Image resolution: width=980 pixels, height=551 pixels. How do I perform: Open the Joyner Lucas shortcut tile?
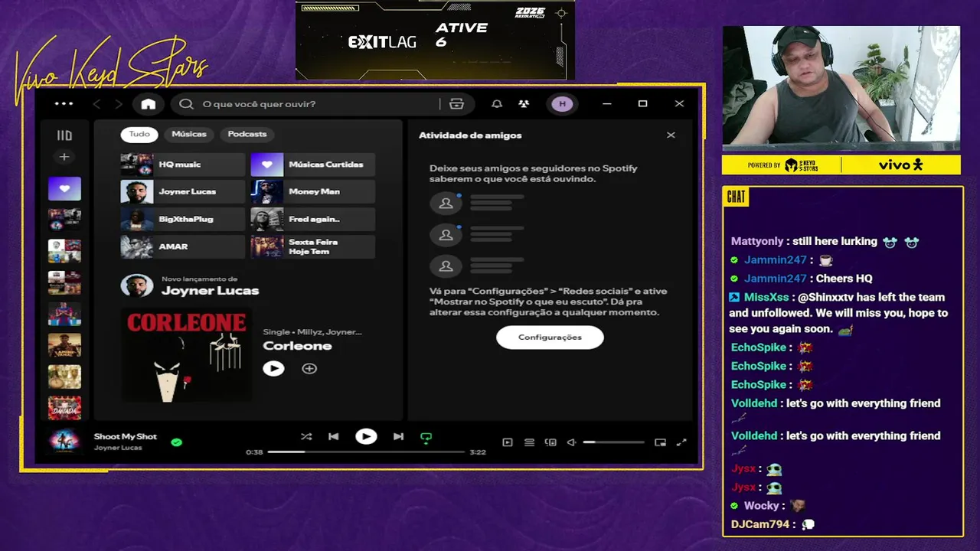pyautogui.click(x=182, y=191)
